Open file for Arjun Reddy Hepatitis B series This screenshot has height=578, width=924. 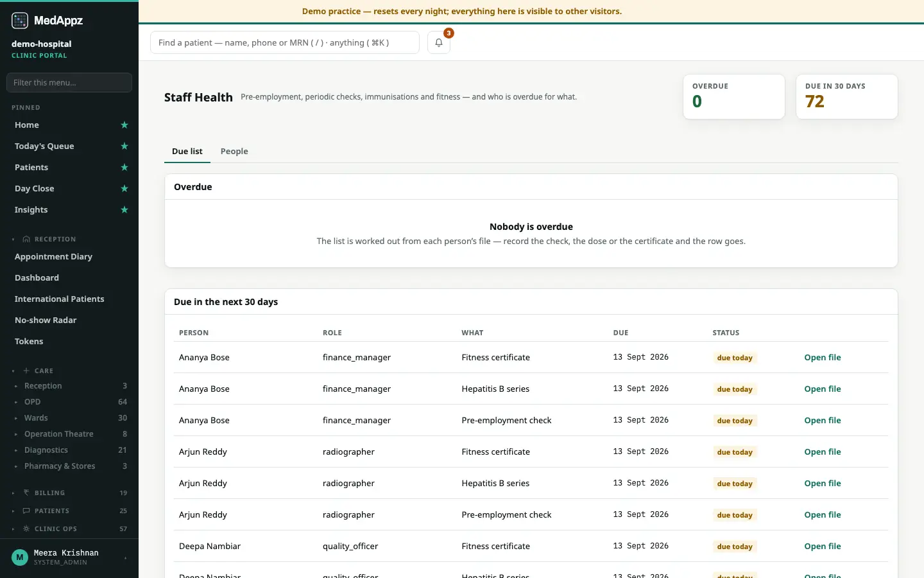pos(823,484)
